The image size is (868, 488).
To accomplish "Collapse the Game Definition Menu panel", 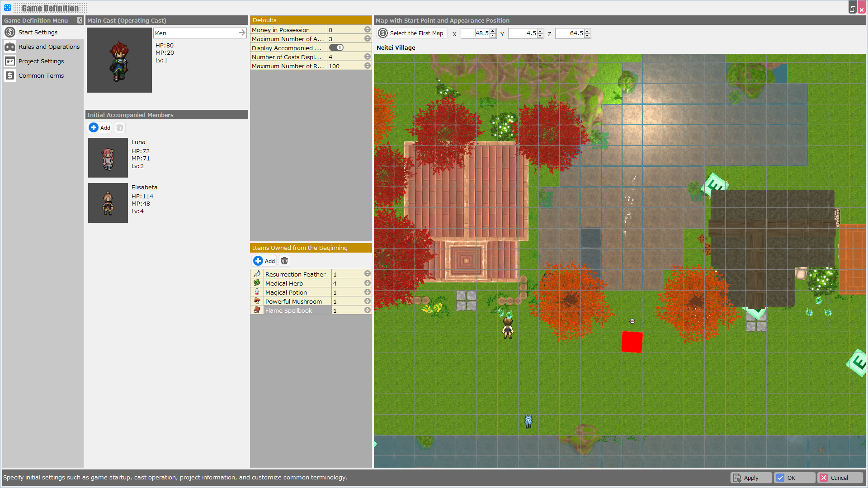I will pos(80,20).
